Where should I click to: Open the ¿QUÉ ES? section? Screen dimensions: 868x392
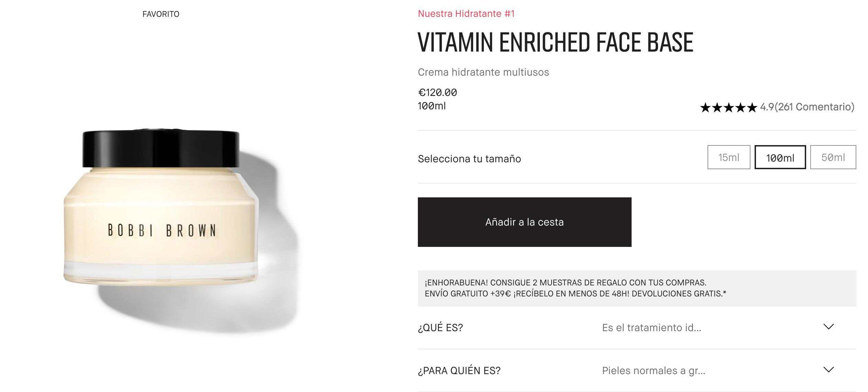[x=637, y=327]
